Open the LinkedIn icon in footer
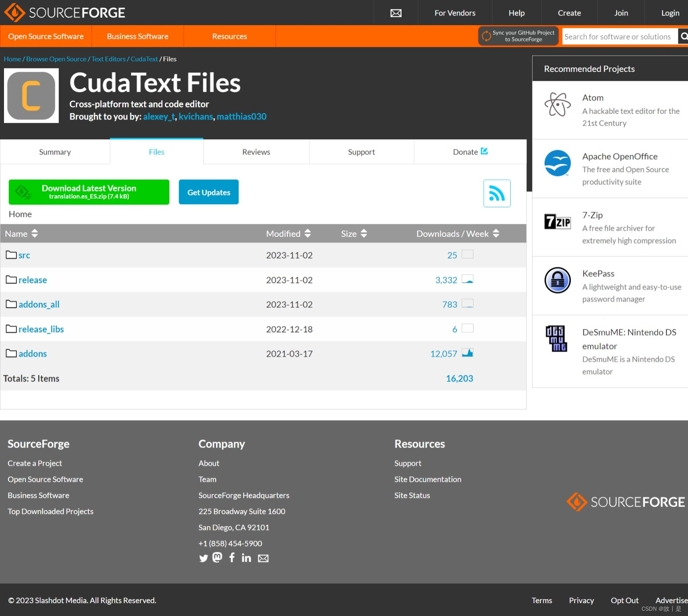This screenshot has height=616, width=688. pyautogui.click(x=247, y=558)
